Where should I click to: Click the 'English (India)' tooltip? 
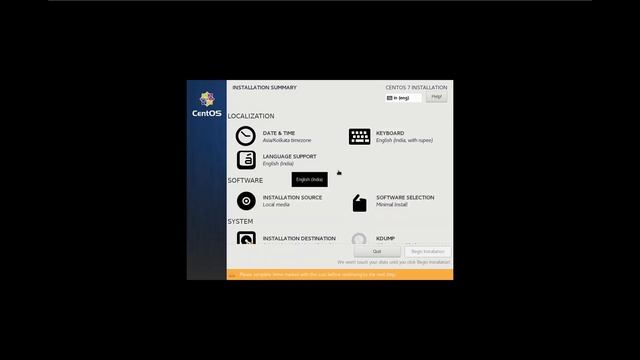point(309,180)
